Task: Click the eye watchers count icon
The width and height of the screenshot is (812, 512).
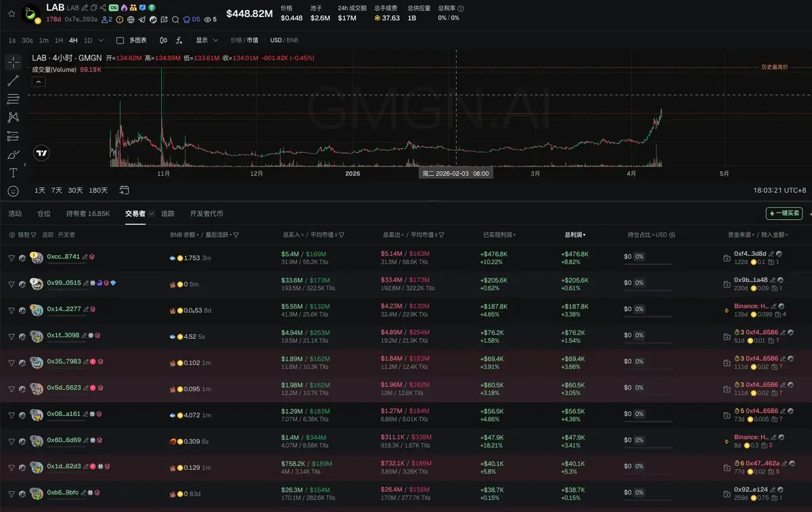Action: click(207, 20)
